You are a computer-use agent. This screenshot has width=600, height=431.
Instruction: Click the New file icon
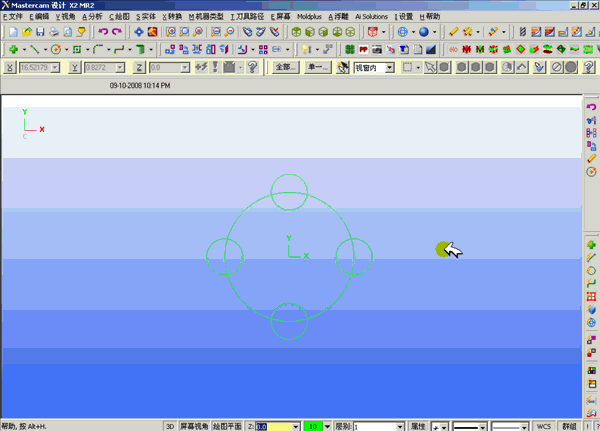[x=13, y=32]
